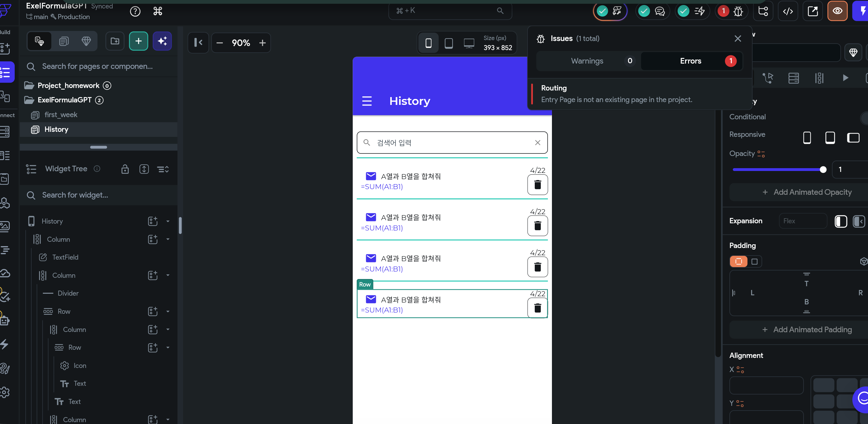Select padding individual-sides square mode
The image size is (868, 424).
click(x=754, y=261)
